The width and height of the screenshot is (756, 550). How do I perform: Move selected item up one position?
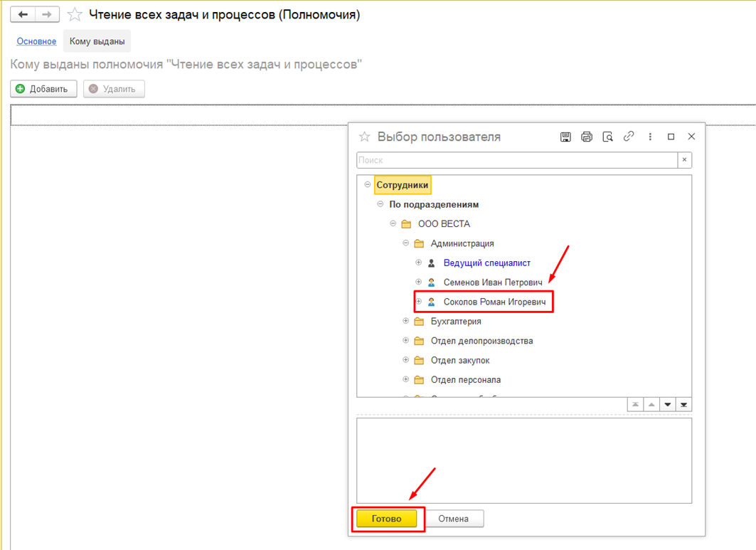(x=651, y=404)
